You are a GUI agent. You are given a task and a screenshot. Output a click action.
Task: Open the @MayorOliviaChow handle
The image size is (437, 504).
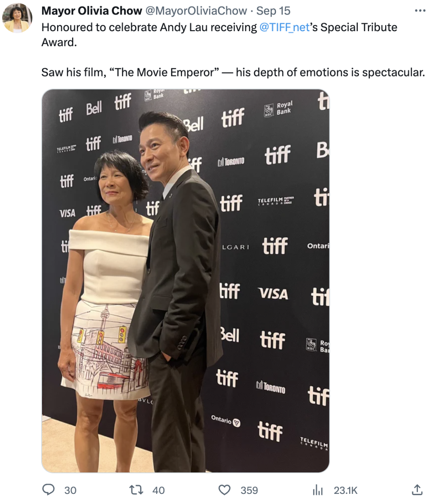[196, 11]
